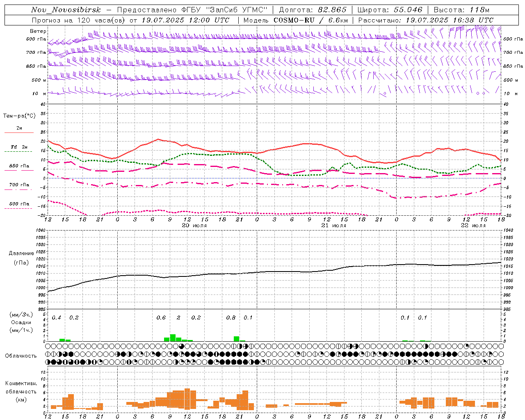The height and width of the screenshot is (420, 525).
Task: Click the 'Модель COSMO-RU / 6.6км' text
Action: (x=296, y=20)
